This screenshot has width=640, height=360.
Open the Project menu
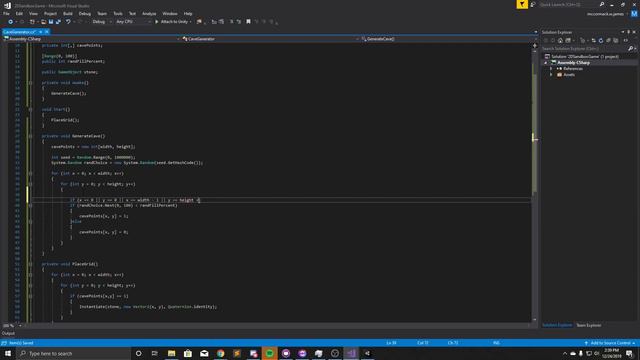(x=50, y=13)
